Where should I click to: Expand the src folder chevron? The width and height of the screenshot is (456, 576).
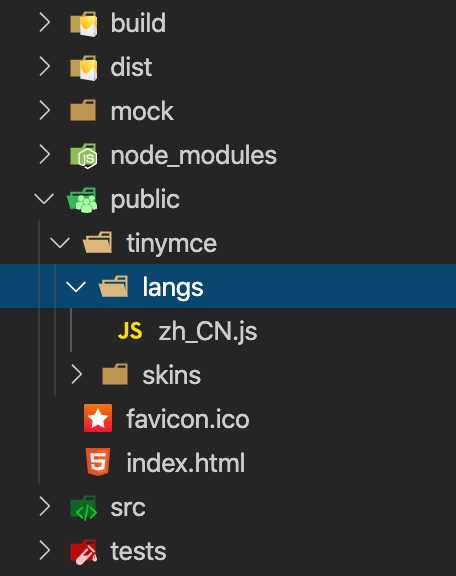point(44,507)
